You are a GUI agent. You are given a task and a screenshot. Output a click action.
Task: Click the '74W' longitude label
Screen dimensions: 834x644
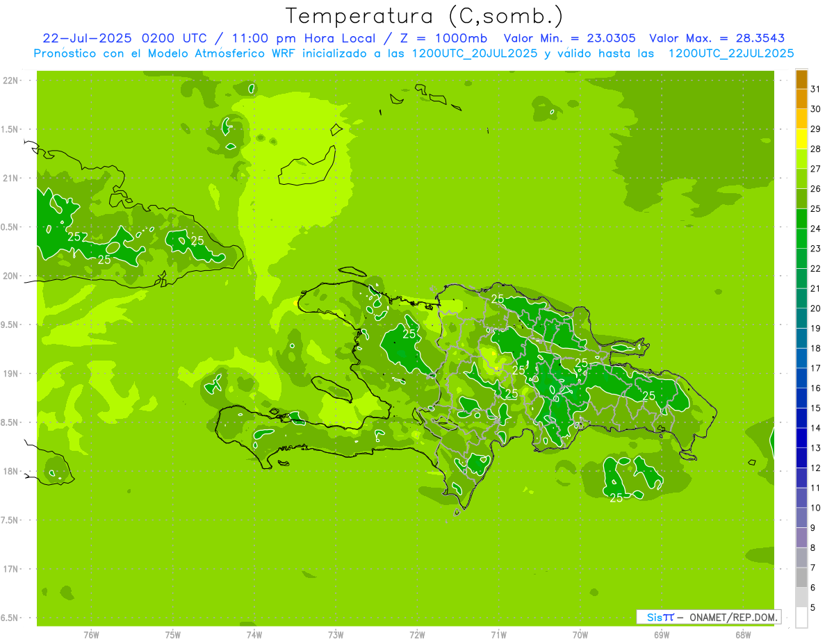coord(254,635)
